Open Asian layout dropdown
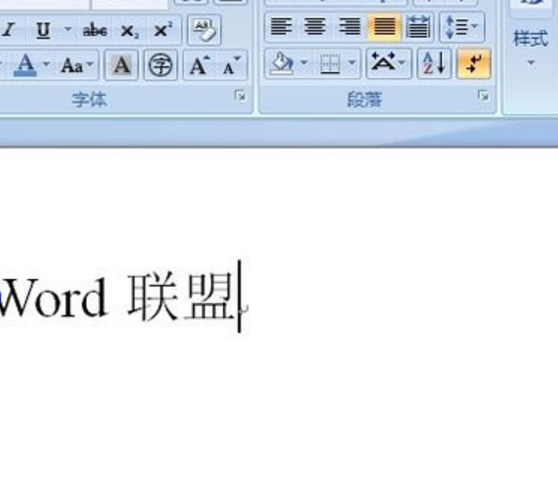The height and width of the screenshot is (497, 558). 389,64
